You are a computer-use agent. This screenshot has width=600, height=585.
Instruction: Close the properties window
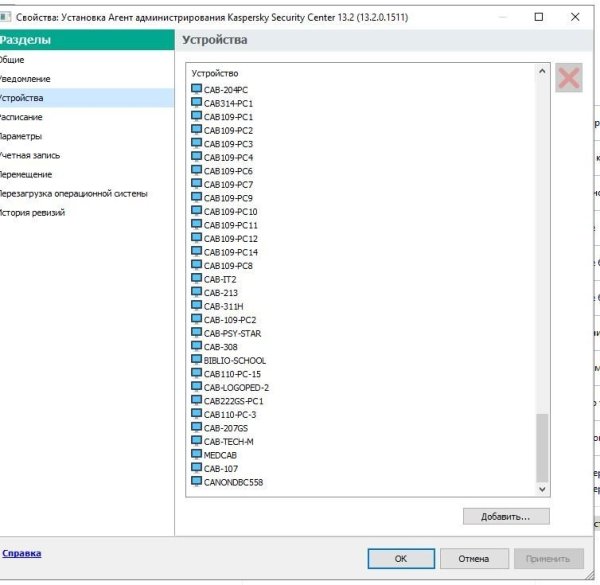pos(575,17)
